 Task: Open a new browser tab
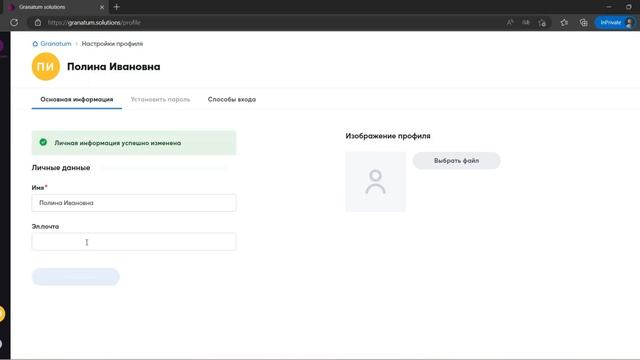pos(117,7)
